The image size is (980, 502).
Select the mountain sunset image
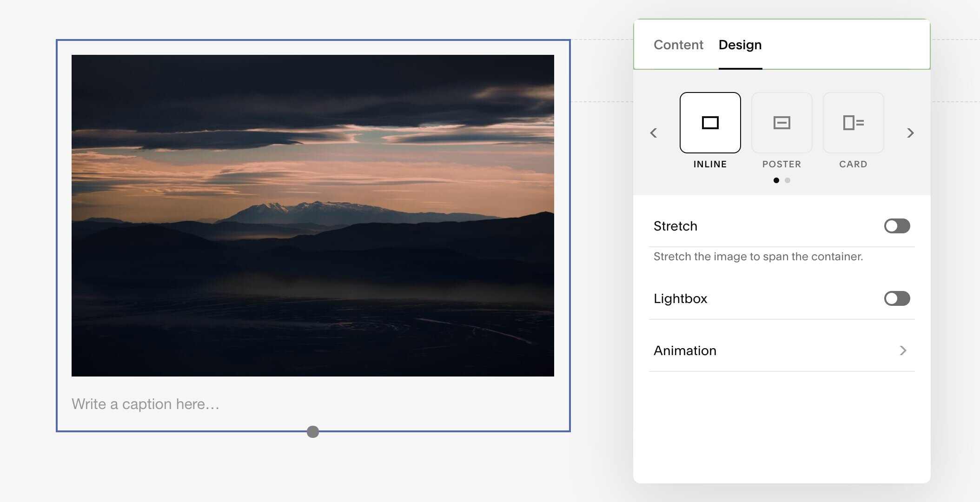pyautogui.click(x=313, y=216)
